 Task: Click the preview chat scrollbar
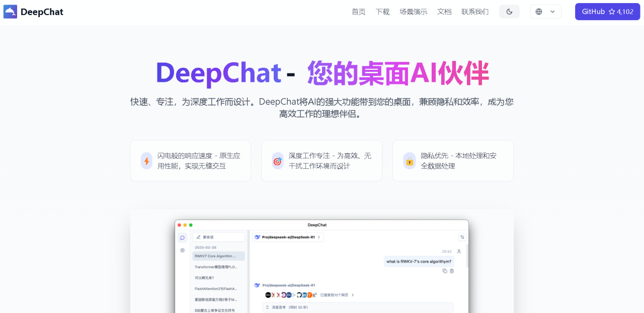467,256
